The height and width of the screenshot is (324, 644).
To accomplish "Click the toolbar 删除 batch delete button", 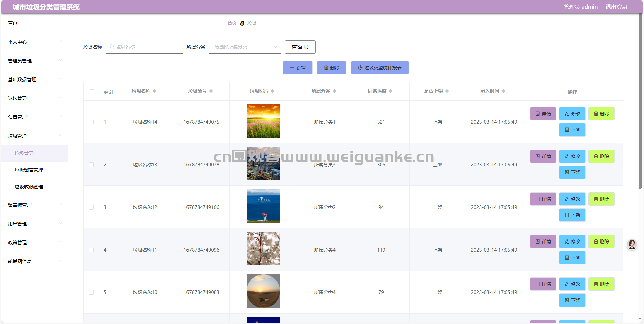I will click(331, 68).
